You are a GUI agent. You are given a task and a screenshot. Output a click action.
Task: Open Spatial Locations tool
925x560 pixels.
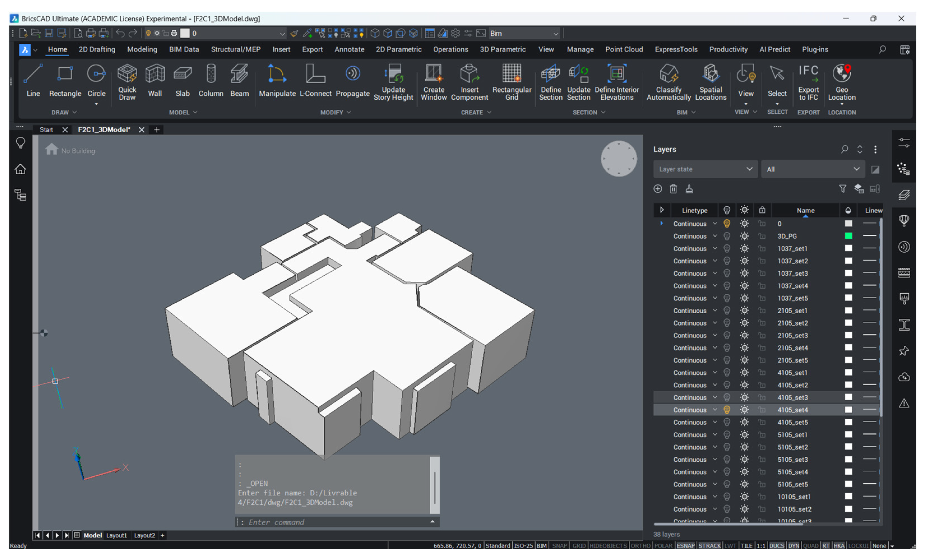tap(711, 82)
